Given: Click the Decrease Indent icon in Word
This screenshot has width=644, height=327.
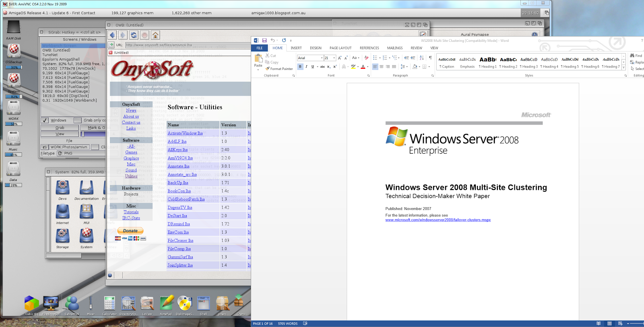Looking at the screenshot, I should click(407, 58).
